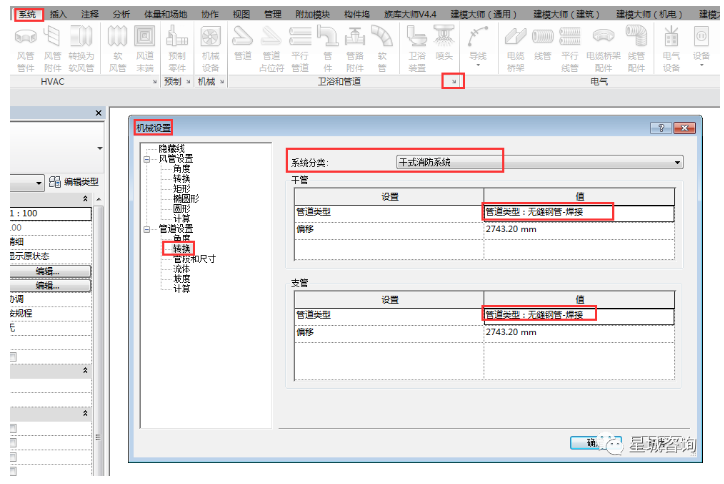Viewport: 724px width, 484px height.
Task: Click 干管 管道类型 value cell
Action: [x=579, y=212]
